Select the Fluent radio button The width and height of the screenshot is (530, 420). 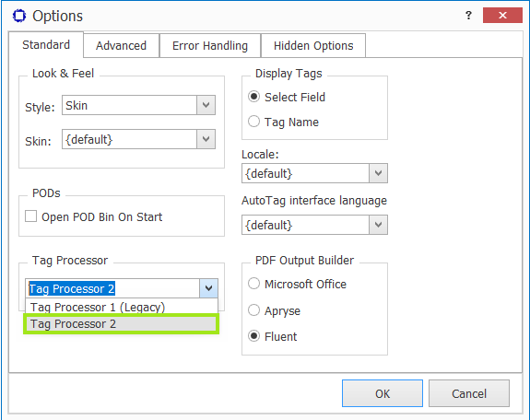pos(253,336)
